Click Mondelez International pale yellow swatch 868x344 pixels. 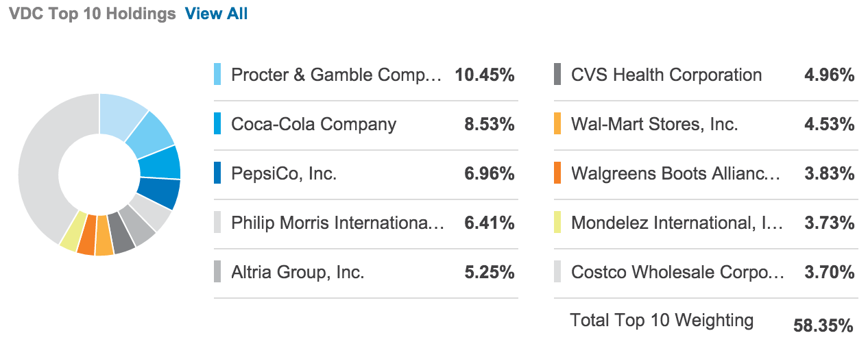557,223
